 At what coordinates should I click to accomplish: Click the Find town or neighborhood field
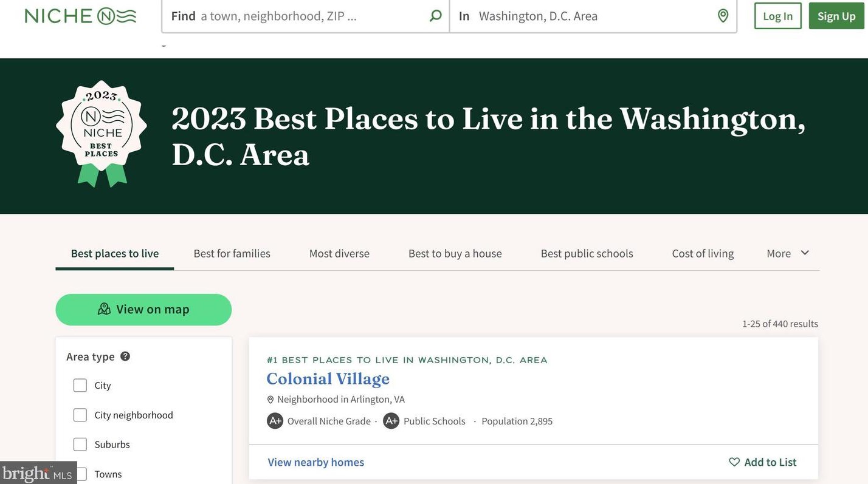(310, 16)
